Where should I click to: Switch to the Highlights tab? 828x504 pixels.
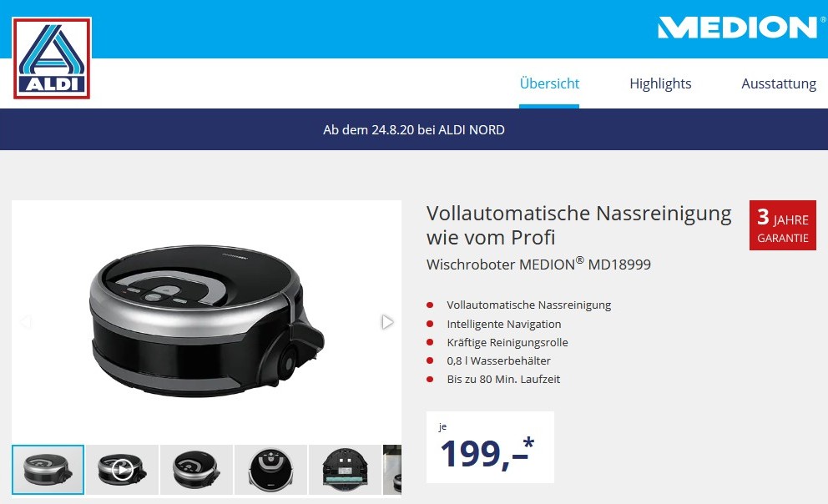click(x=660, y=83)
